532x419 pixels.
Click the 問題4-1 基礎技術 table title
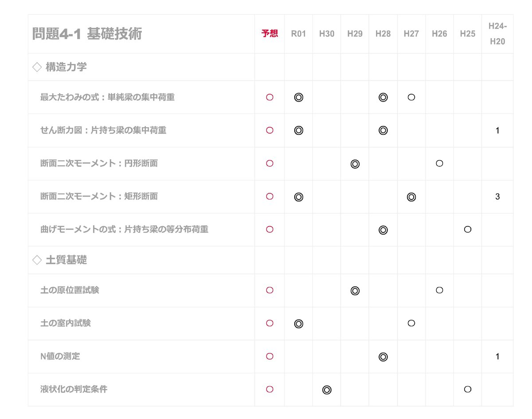click(x=87, y=34)
